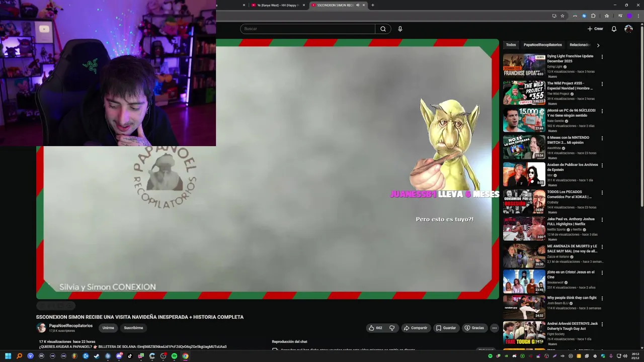Click the Gracias button
This screenshot has height=362, width=644.
474,328
